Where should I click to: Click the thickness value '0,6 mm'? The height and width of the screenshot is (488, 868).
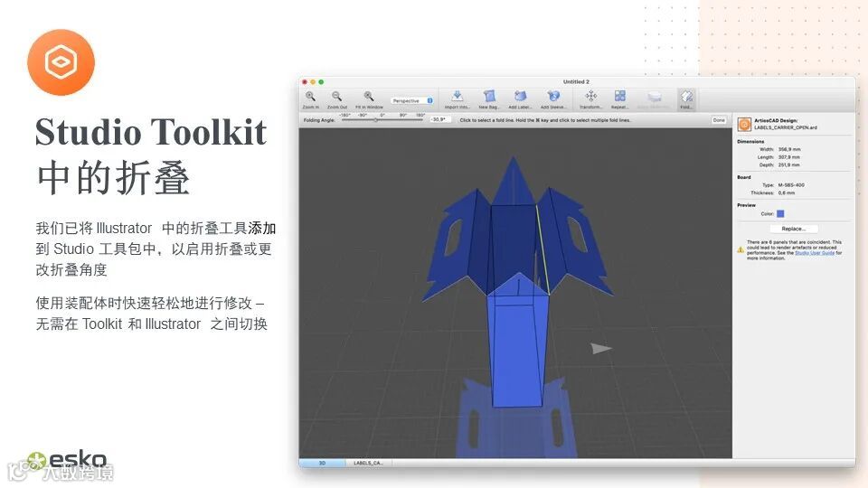click(786, 192)
